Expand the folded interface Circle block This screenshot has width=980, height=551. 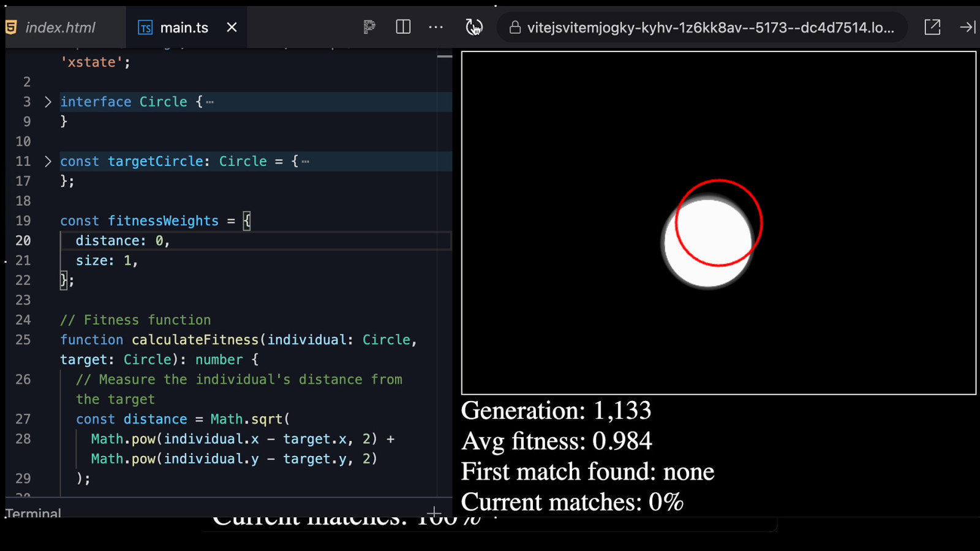(48, 102)
